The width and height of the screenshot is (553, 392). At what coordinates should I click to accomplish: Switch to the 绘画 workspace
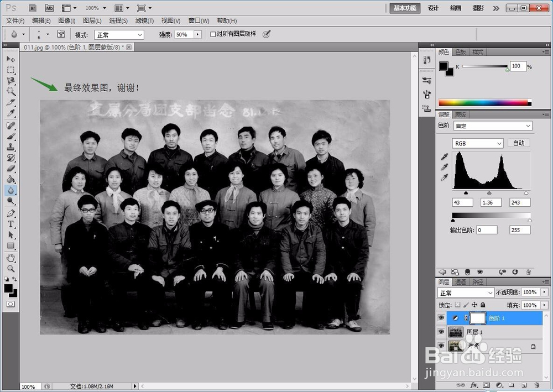coord(456,8)
